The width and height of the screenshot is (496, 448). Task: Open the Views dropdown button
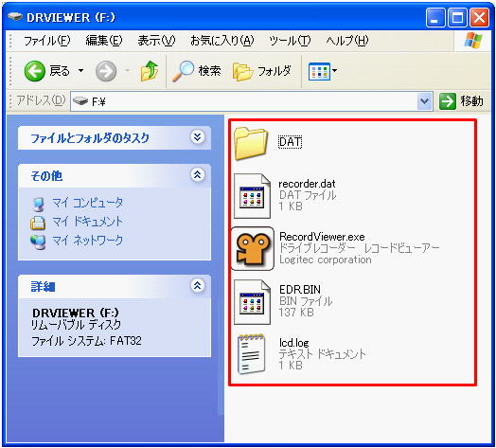point(323,71)
